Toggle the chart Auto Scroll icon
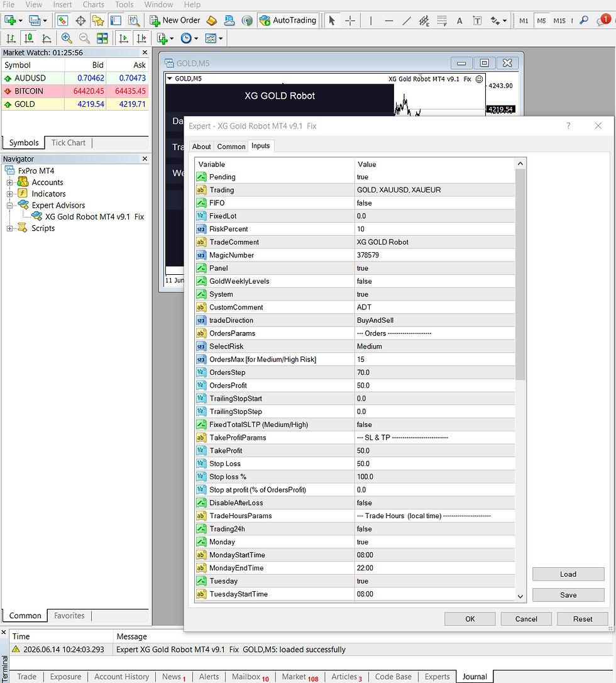 tap(124, 38)
